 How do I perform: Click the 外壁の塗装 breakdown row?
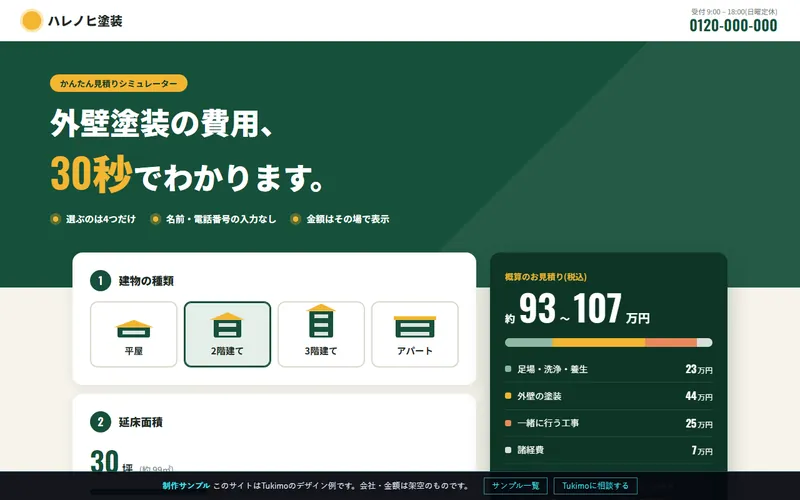pyautogui.click(x=608, y=396)
